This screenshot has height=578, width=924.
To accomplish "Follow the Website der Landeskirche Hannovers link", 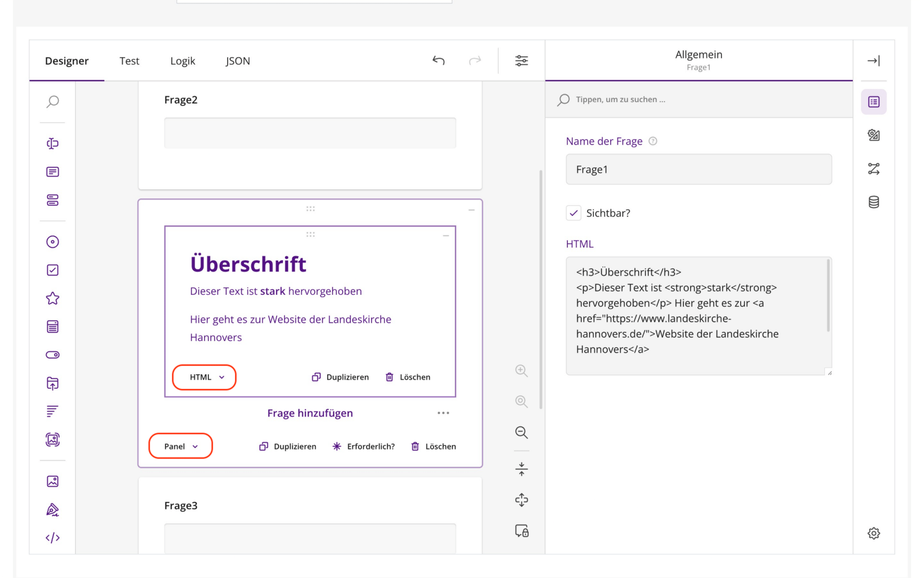I will pos(330,320).
